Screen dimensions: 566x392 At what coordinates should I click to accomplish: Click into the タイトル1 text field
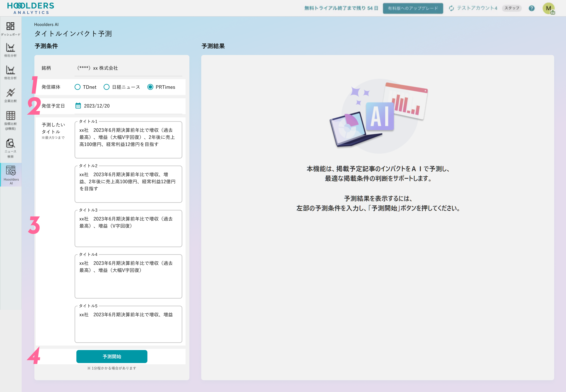coord(128,140)
